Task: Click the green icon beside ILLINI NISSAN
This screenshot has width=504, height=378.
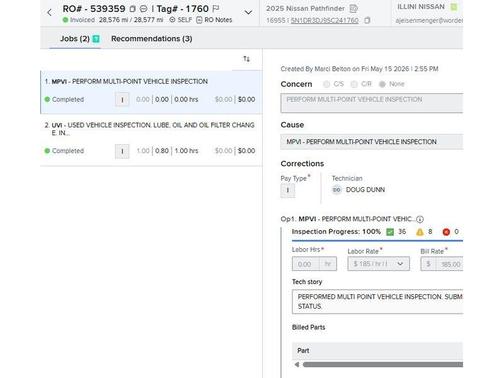Action: 454,7
